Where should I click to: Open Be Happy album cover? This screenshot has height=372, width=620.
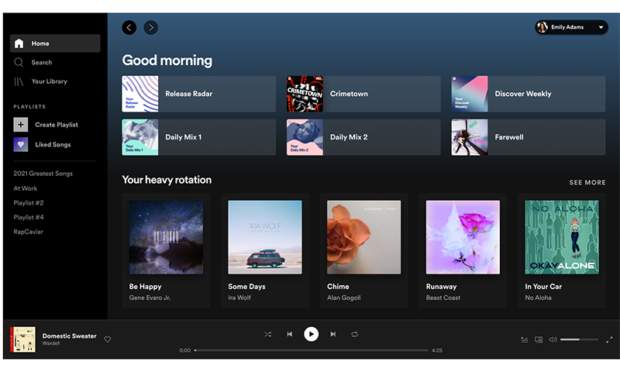(166, 237)
